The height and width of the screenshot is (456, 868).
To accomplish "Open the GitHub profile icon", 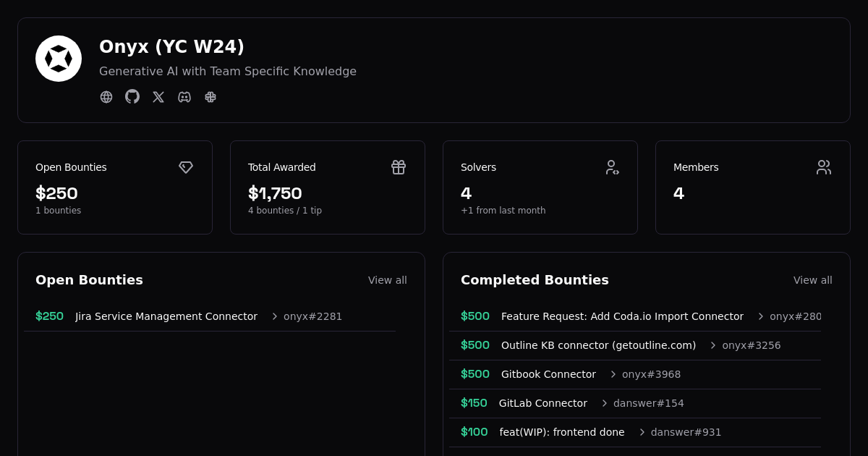I will coord(132,97).
